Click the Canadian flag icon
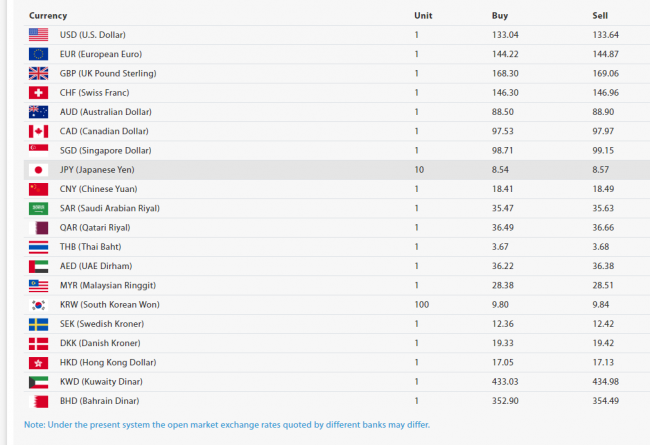 click(39, 131)
